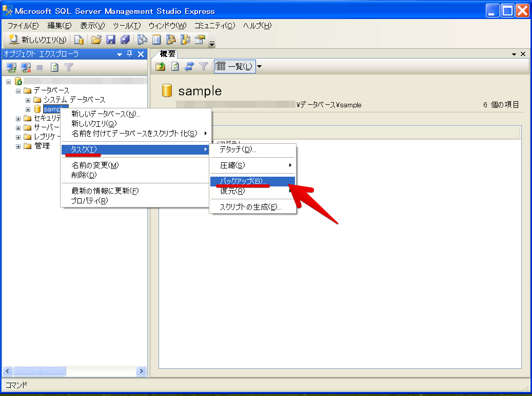Open the 表示(V) menu
Image resolution: width=532 pixels, height=396 pixels.
coord(92,26)
